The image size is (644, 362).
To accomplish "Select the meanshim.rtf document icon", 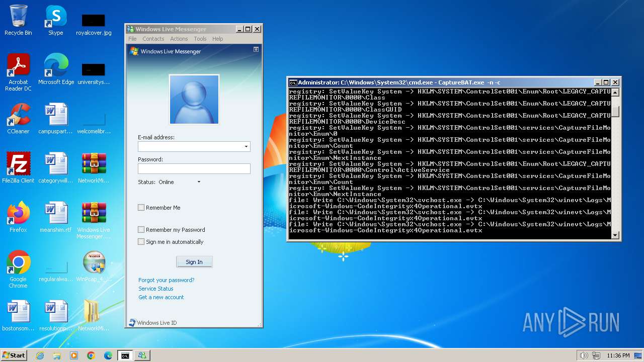I will (56, 217).
